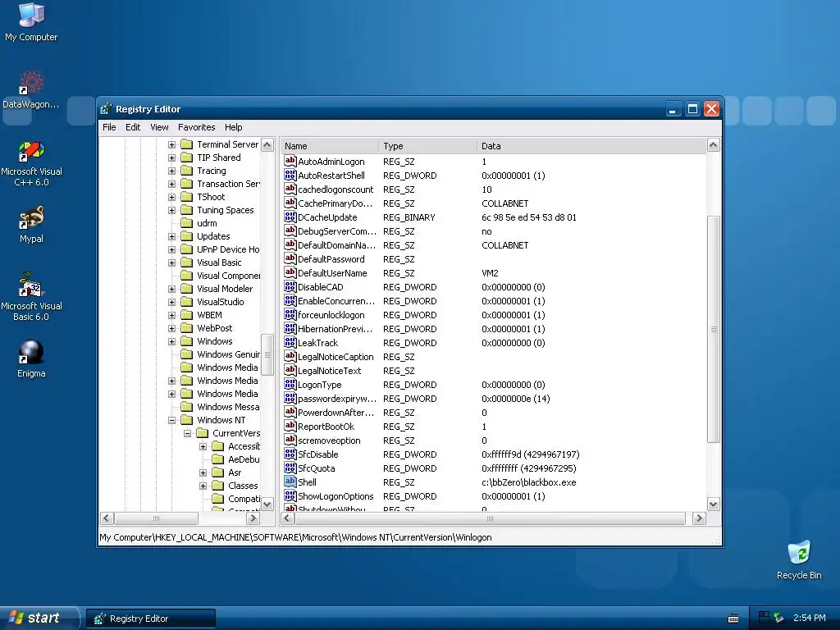The width and height of the screenshot is (840, 630).
Task: Sort values by Data column header
Action: tap(591, 146)
